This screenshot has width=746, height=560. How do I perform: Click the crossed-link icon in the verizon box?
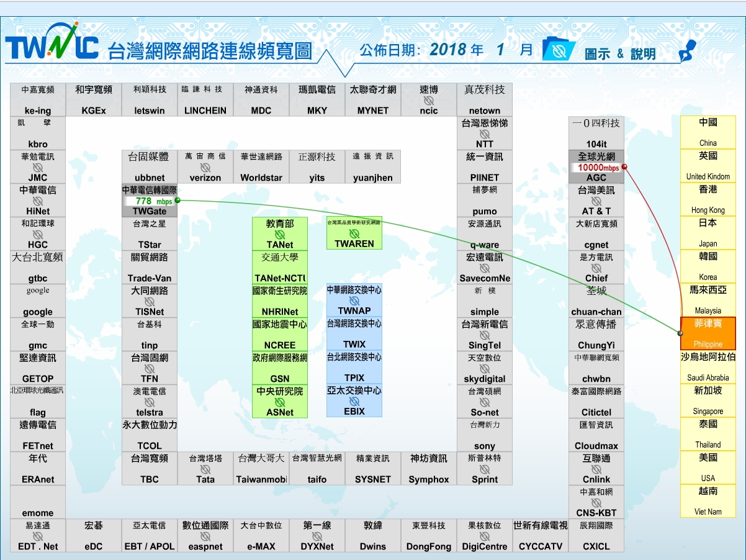click(205, 168)
